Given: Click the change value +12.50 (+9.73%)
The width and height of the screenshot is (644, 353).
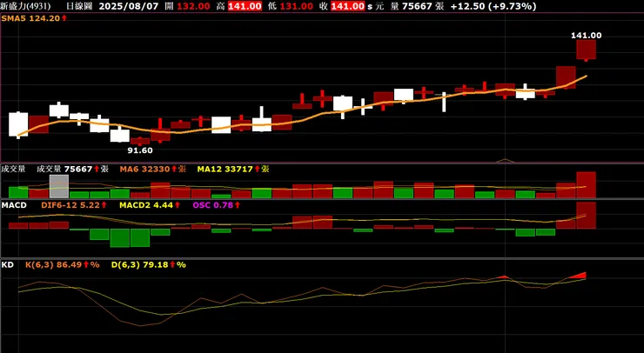Looking at the screenshot, I should 493,6.
